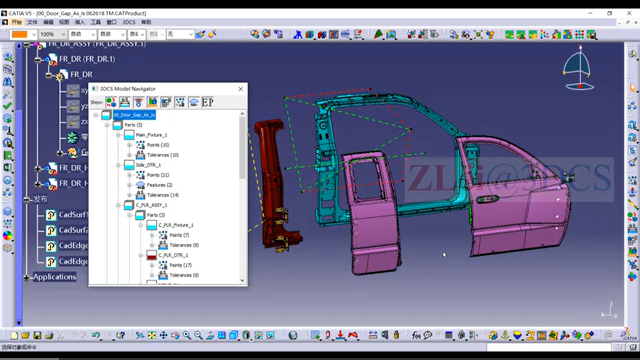
Task: Click the Zoom Out magnifier icon
Action: point(198,336)
